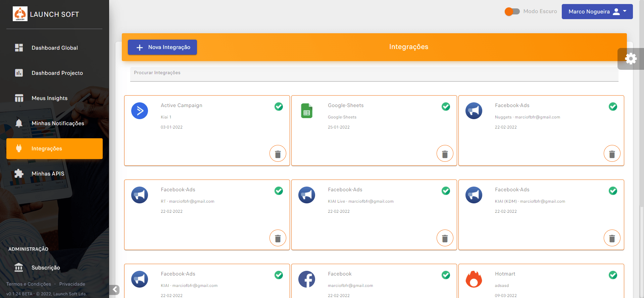Open Dashboard Projecto menu item
This screenshot has width=644, height=298.
tap(54, 73)
